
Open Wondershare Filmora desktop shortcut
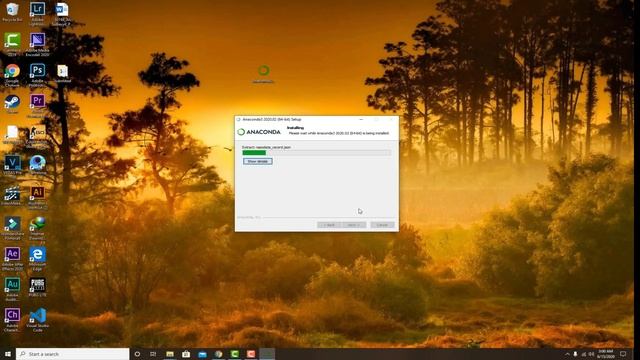12,228
